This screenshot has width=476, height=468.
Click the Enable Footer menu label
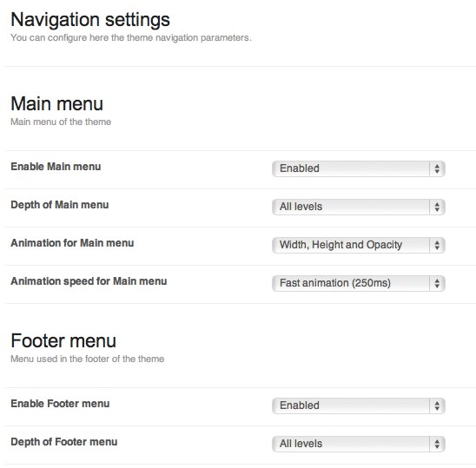(60, 404)
